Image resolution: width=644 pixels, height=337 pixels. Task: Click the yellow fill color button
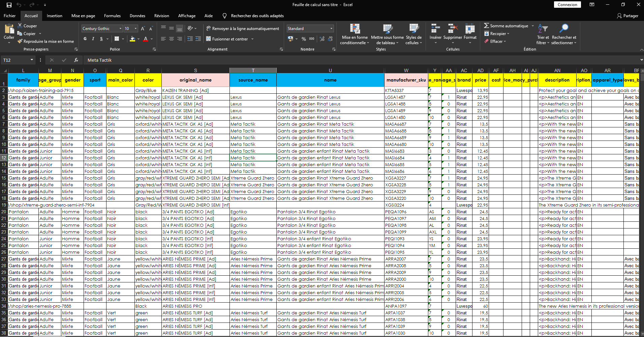tap(132, 39)
